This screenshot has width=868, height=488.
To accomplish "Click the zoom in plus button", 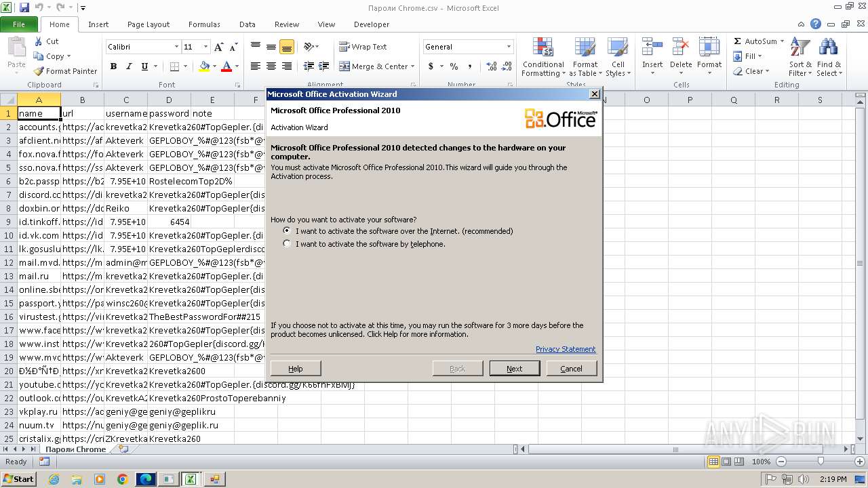I will [x=860, y=462].
